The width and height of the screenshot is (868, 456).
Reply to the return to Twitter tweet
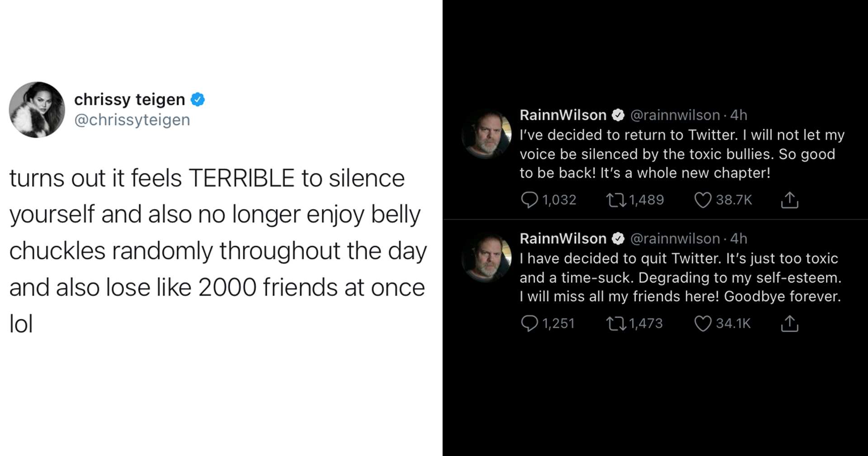pos(529,200)
